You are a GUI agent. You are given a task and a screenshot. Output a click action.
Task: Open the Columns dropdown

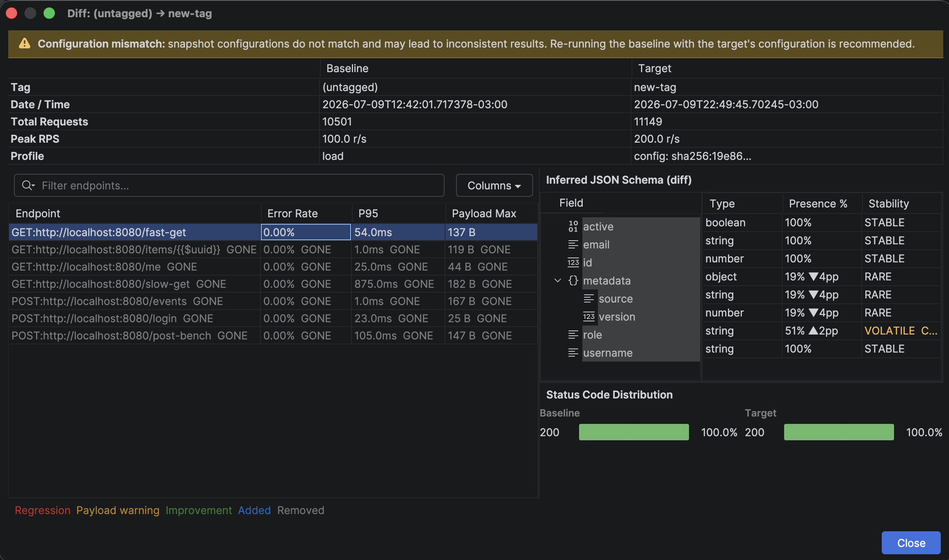point(494,185)
